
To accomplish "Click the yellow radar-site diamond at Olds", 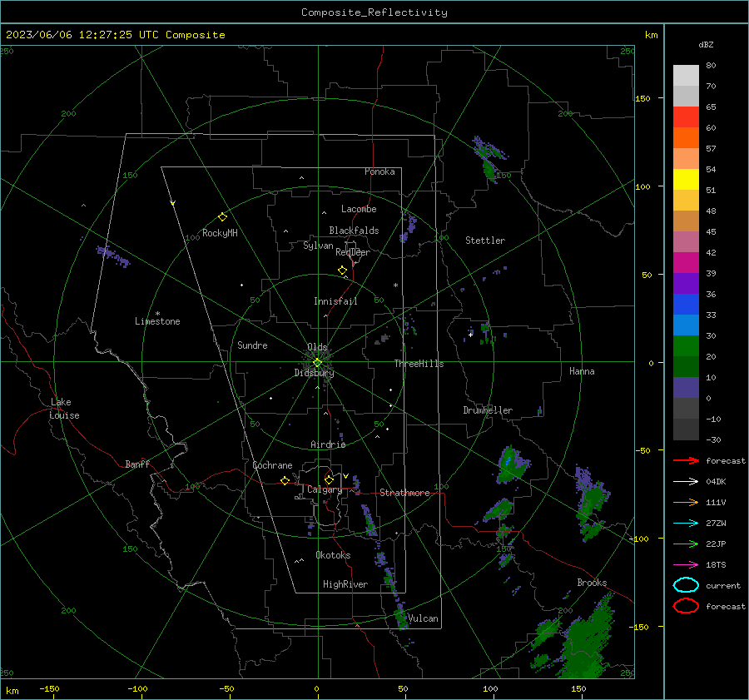I will tap(317, 363).
